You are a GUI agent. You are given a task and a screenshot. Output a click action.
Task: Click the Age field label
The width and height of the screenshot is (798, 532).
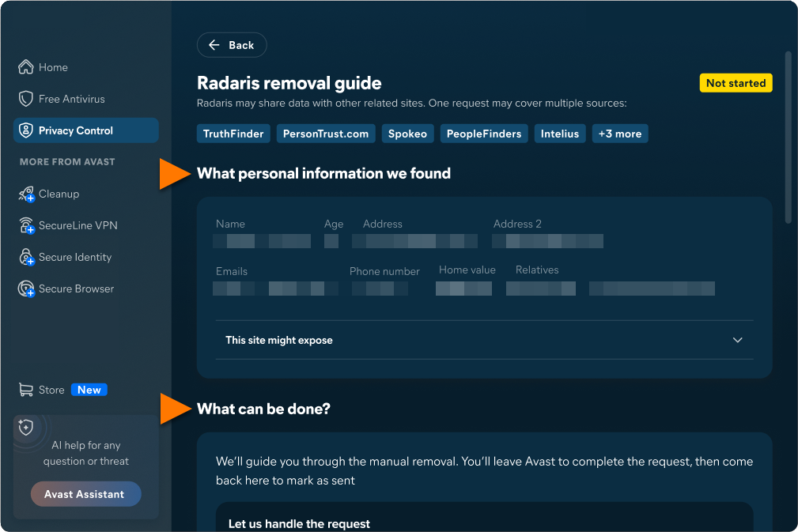pos(334,224)
